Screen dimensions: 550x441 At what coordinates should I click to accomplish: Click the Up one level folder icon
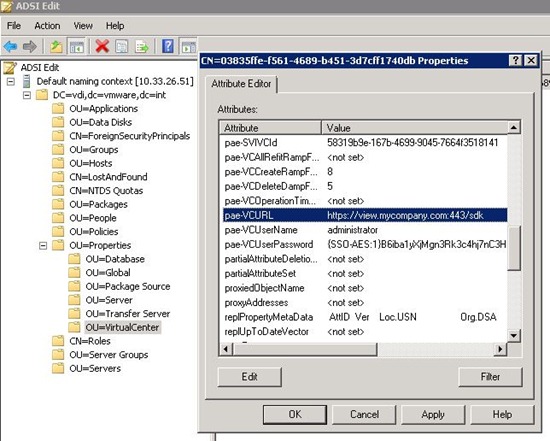click(56, 46)
